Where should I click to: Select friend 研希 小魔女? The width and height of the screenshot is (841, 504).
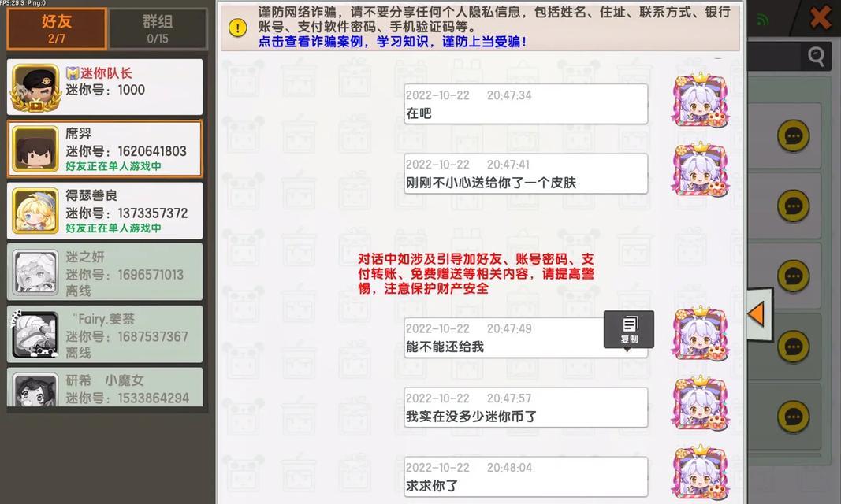[x=105, y=387]
